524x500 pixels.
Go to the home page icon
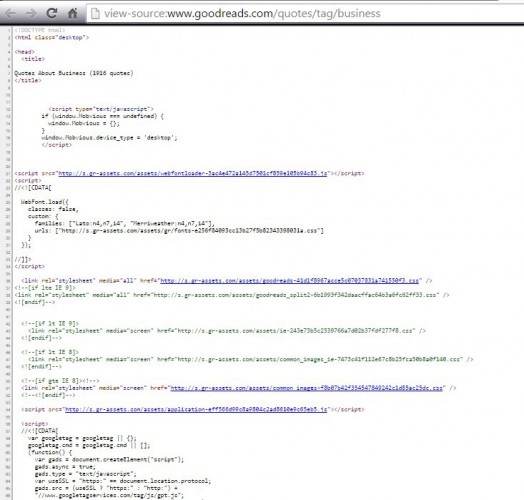tap(73, 13)
